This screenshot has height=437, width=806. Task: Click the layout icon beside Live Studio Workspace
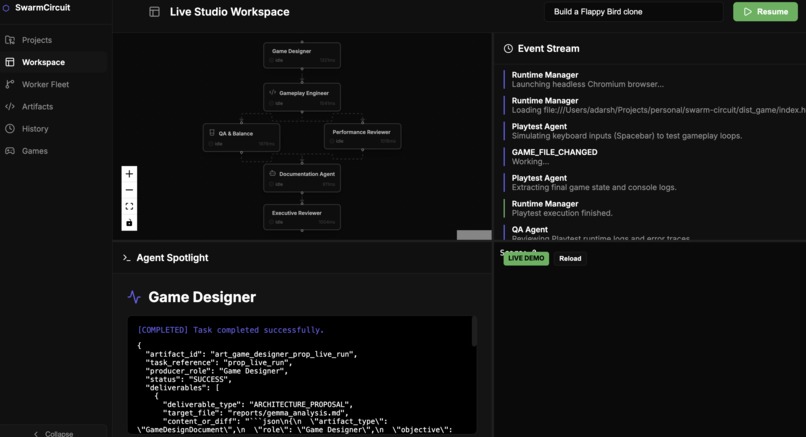[154, 12]
